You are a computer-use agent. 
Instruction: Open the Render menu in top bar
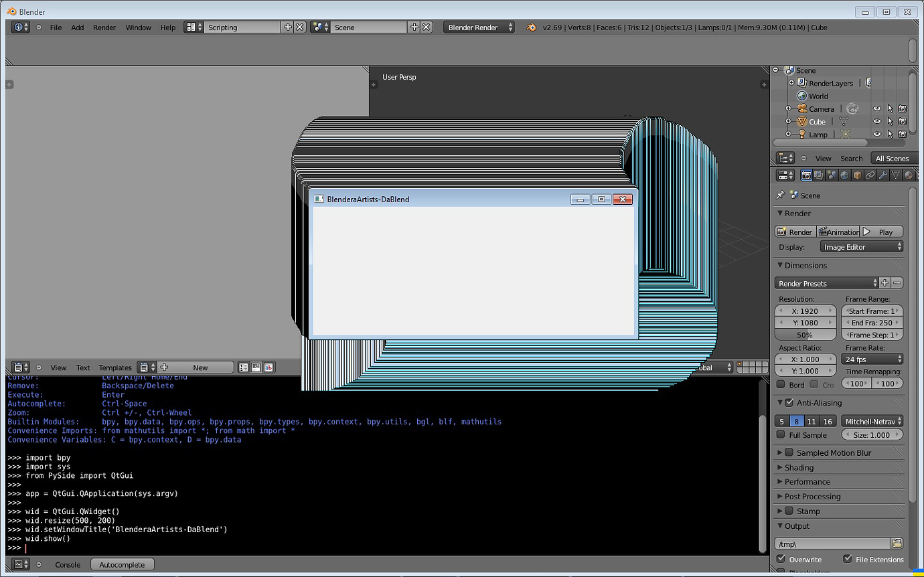[104, 27]
